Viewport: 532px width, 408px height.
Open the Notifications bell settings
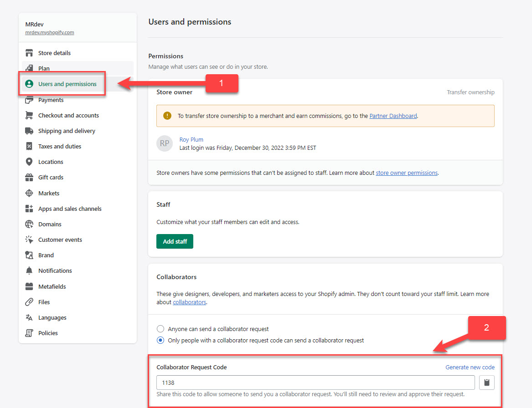coord(55,270)
